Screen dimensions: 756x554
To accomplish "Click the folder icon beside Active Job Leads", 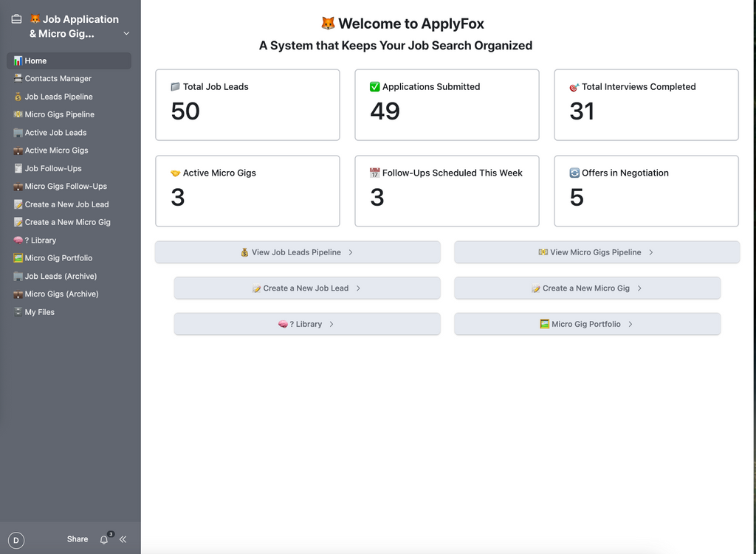I will 18,133.
